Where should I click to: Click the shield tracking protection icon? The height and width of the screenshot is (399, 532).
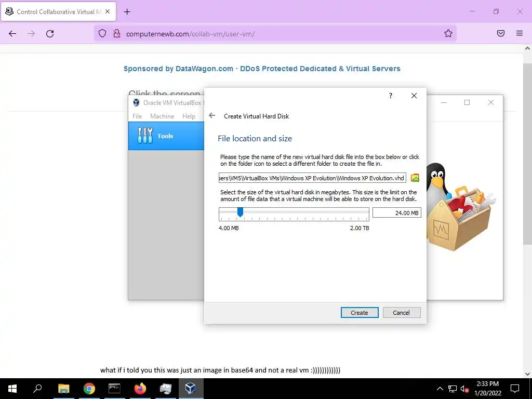[102, 33]
